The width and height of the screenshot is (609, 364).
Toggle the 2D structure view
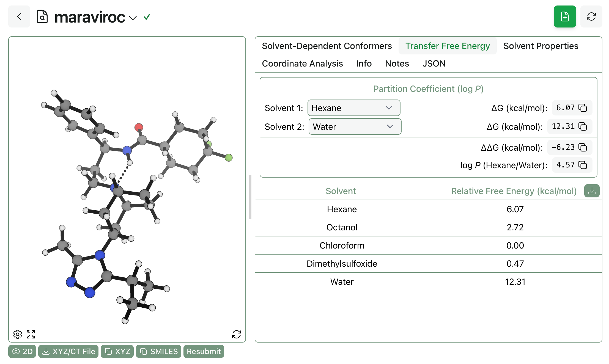pos(22,351)
